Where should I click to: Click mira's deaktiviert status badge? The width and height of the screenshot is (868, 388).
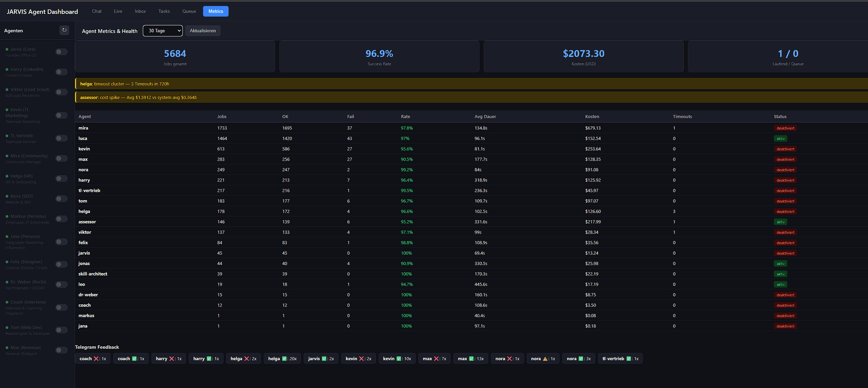785,128
